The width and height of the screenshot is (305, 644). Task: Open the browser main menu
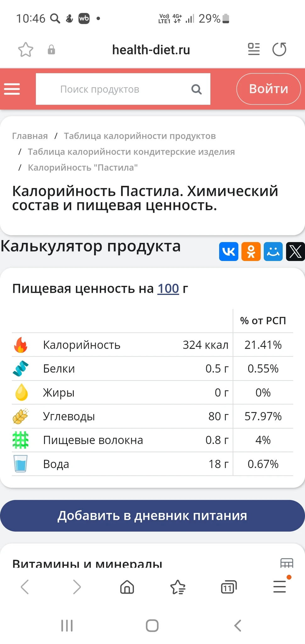pyautogui.click(x=280, y=587)
